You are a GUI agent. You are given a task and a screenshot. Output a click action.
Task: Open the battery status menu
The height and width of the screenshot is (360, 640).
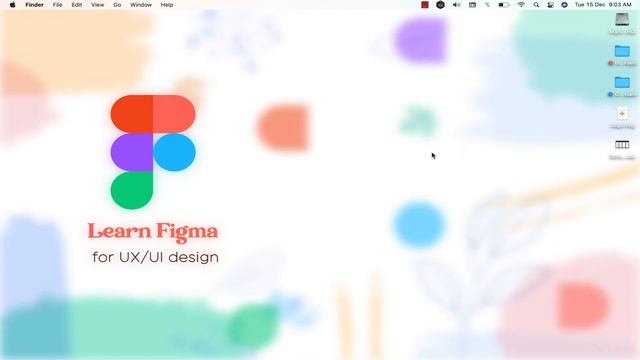(x=504, y=5)
